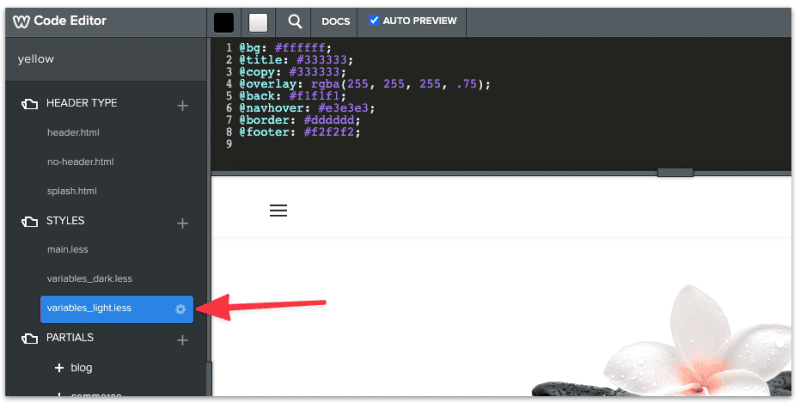Click the @copy variable line
Image resolution: width=800 pixels, height=404 pixels.
click(x=293, y=72)
